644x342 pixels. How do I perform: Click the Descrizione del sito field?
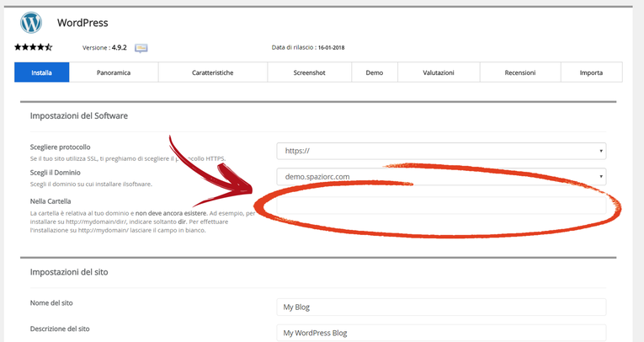(x=441, y=333)
